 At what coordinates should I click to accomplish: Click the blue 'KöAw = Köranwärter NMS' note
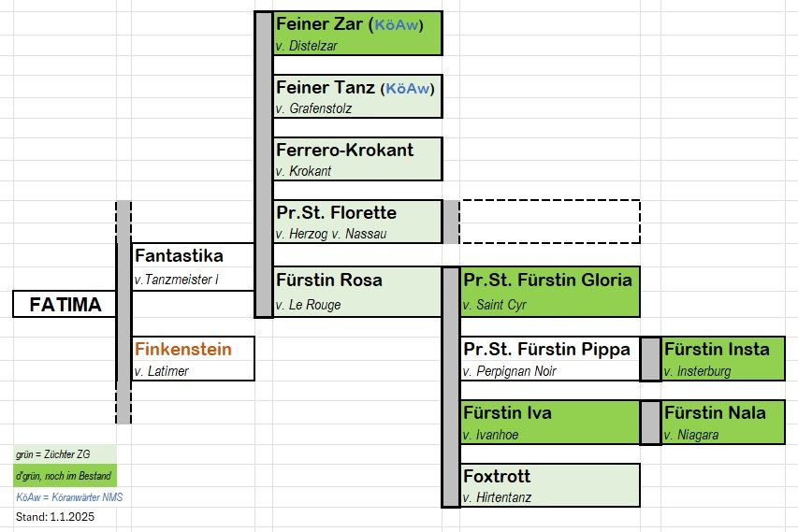point(69,496)
